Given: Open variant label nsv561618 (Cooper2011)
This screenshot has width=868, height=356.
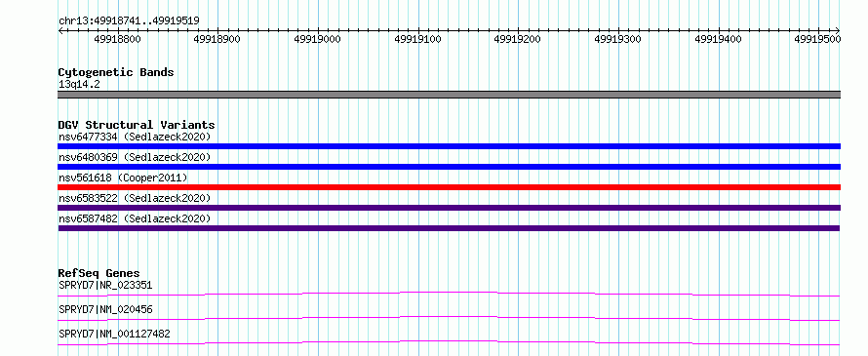Looking at the screenshot, I should [x=123, y=178].
